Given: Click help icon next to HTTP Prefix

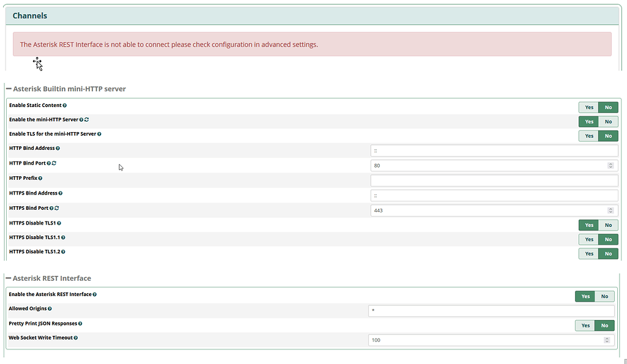Looking at the screenshot, I should tap(40, 178).
